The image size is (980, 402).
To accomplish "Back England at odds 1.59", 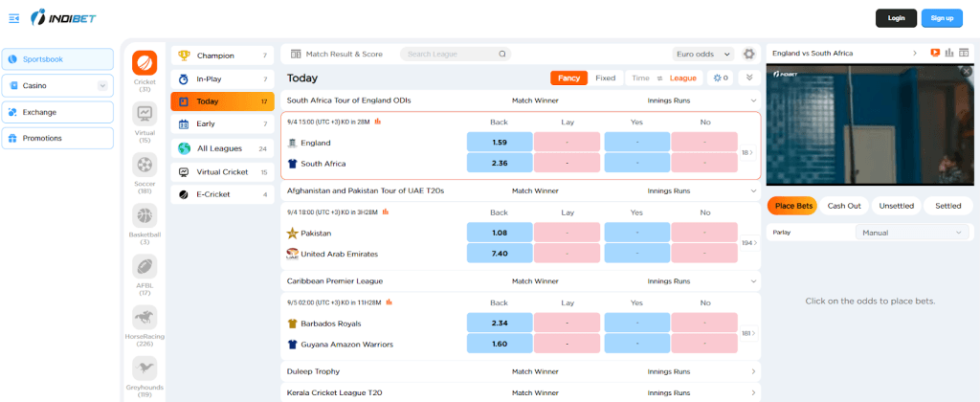I will pos(500,142).
